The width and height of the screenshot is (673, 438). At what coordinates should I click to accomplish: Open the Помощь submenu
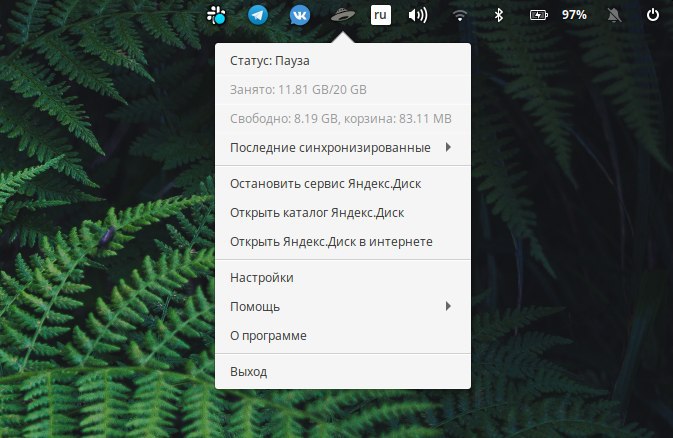[343, 307]
